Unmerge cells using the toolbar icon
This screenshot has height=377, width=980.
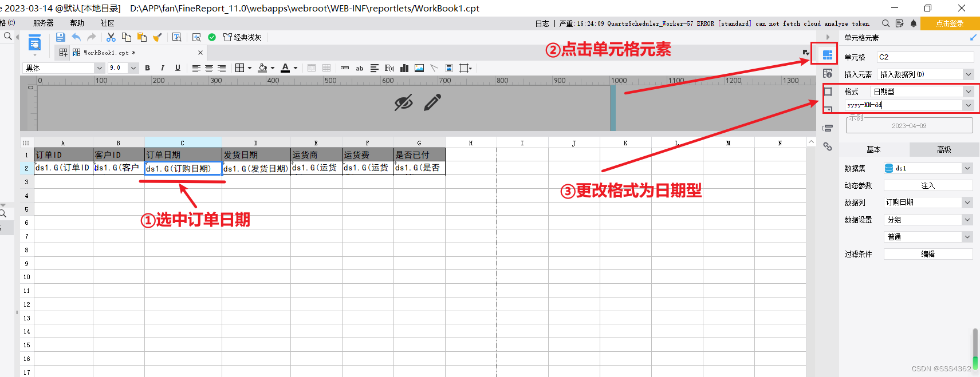pos(326,68)
